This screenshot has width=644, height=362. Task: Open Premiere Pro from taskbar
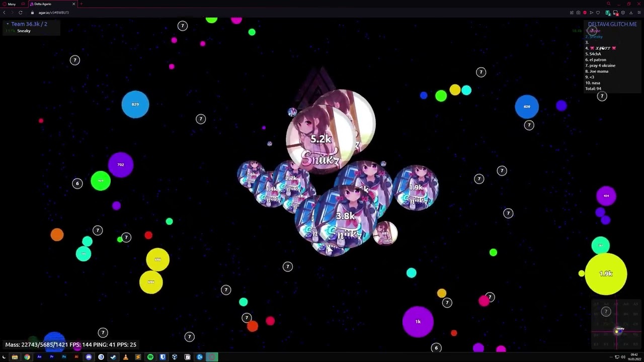point(51,357)
